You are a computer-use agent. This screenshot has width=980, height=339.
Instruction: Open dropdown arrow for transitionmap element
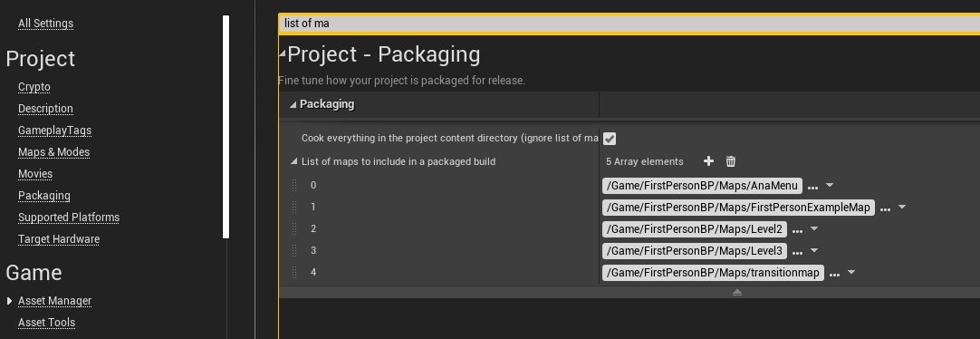pyautogui.click(x=850, y=272)
